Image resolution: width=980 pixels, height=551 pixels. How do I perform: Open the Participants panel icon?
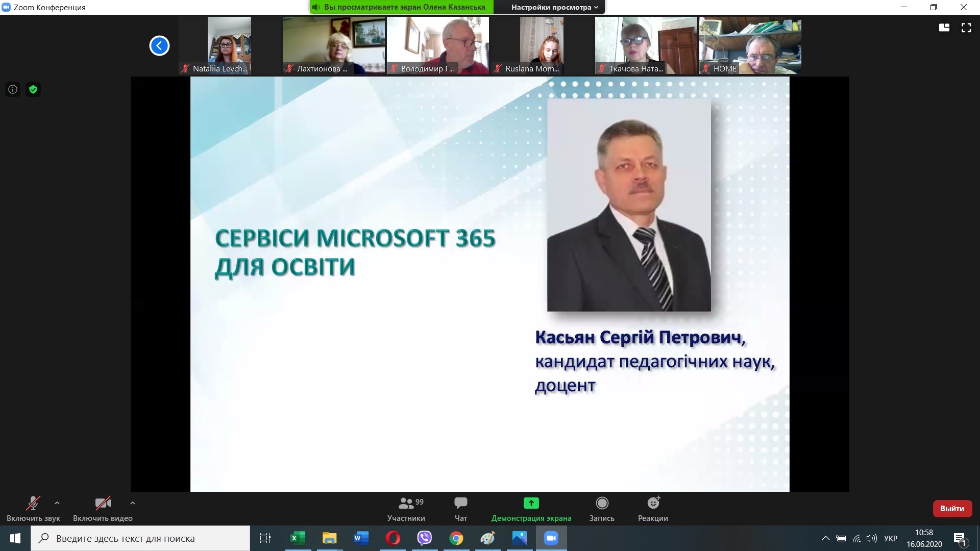406,504
